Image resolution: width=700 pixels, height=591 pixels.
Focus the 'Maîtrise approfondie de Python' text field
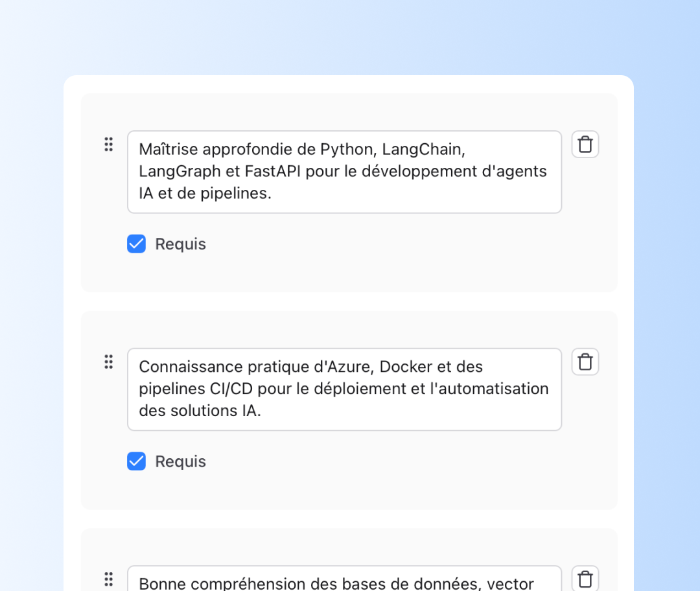(344, 172)
